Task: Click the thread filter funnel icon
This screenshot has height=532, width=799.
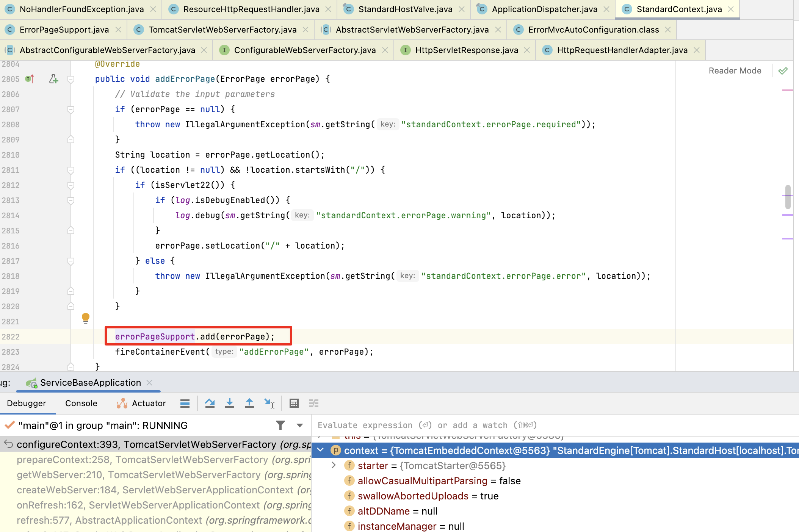Action: point(280,425)
